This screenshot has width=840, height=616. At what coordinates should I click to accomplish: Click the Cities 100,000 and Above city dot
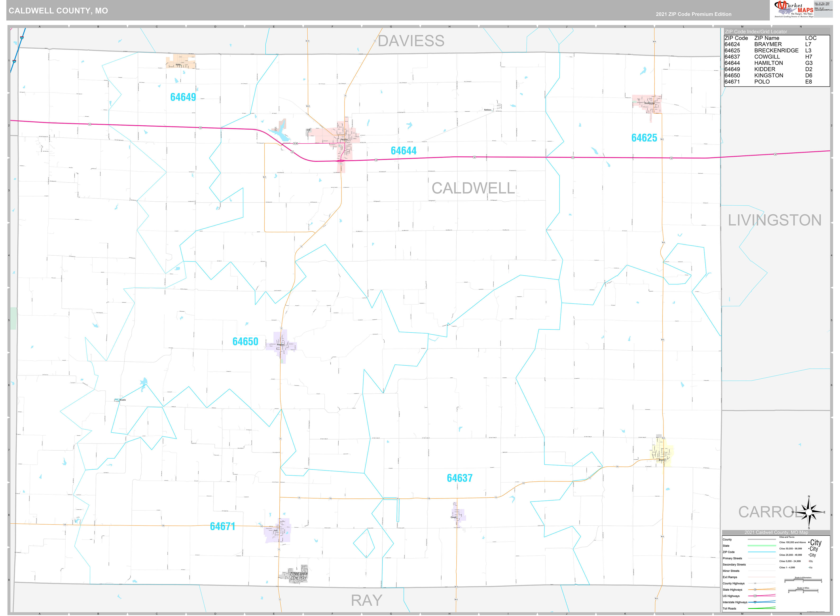[x=809, y=543]
